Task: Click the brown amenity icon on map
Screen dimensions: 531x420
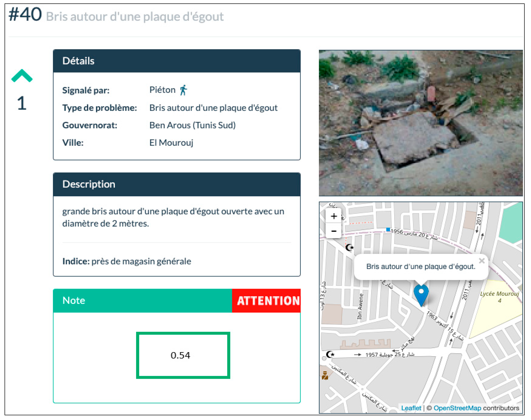Action: pos(325,375)
